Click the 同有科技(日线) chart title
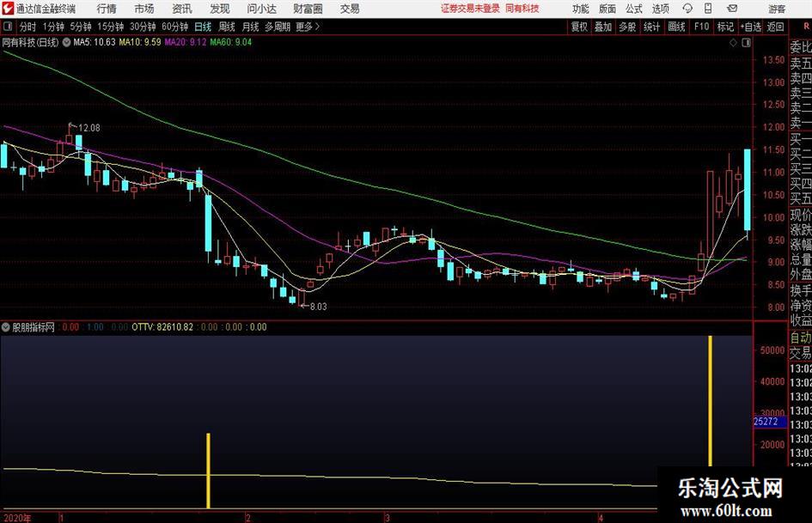Image resolution: width=812 pixels, height=523 pixels. click(x=31, y=42)
